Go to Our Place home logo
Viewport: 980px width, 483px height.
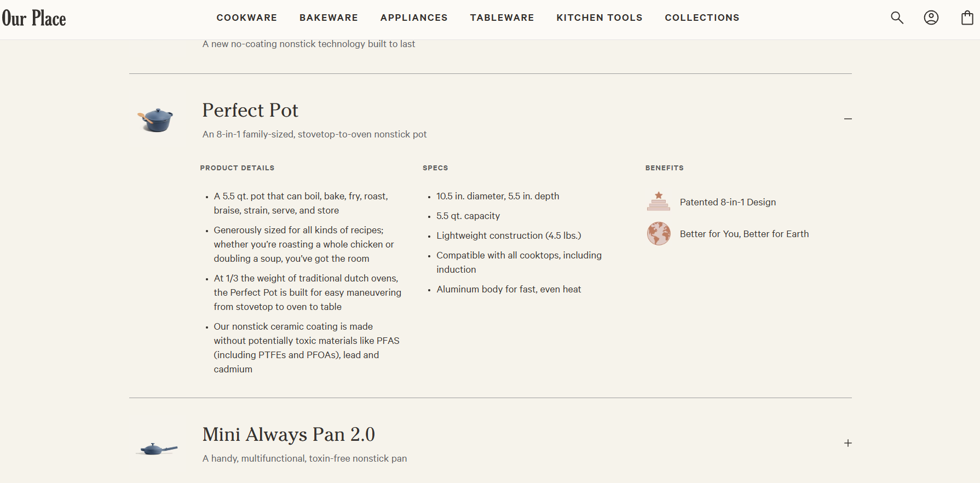[x=34, y=18]
